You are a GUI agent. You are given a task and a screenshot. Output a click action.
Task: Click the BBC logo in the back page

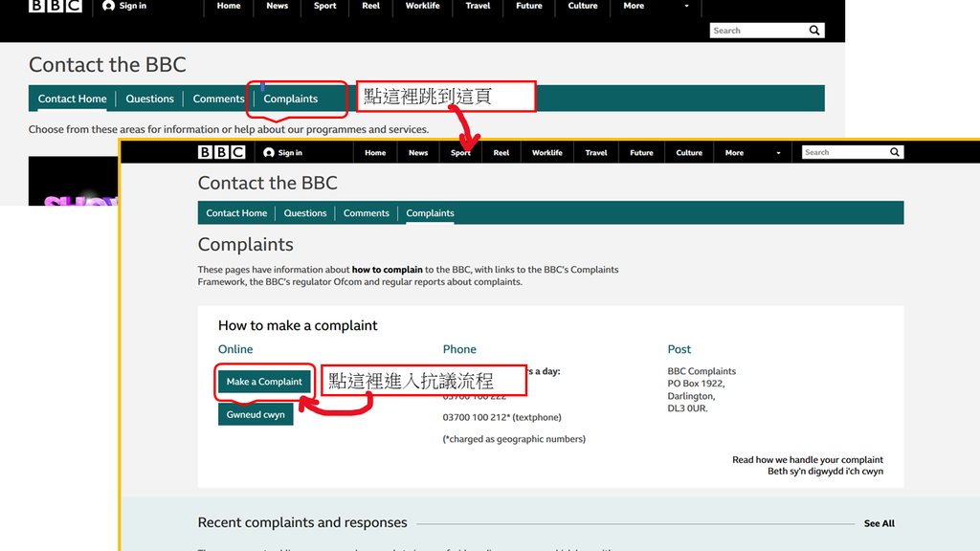(55, 6)
